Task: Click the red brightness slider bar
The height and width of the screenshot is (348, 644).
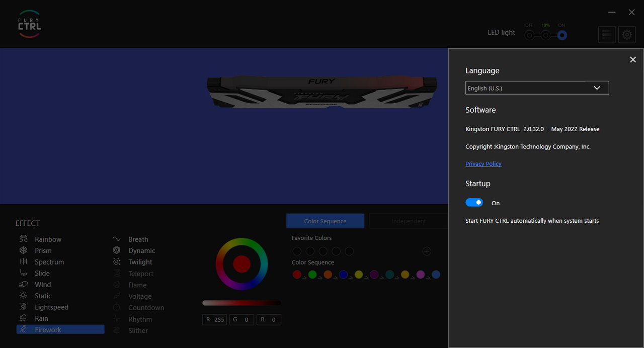Action: pyautogui.click(x=242, y=303)
